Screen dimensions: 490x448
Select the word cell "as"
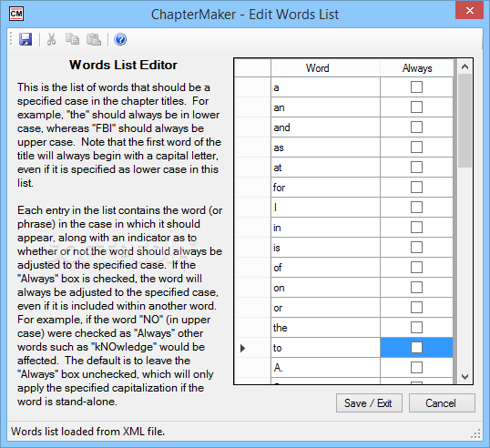point(325,148)
